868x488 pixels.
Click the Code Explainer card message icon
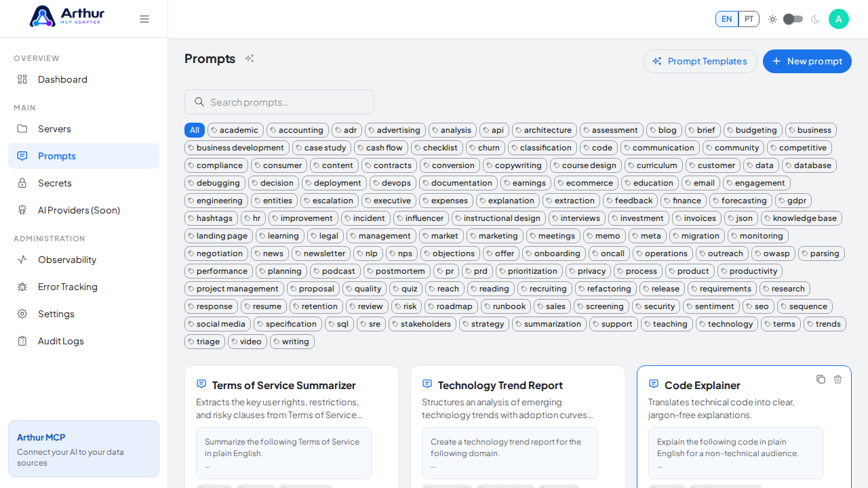pos(654,384)
